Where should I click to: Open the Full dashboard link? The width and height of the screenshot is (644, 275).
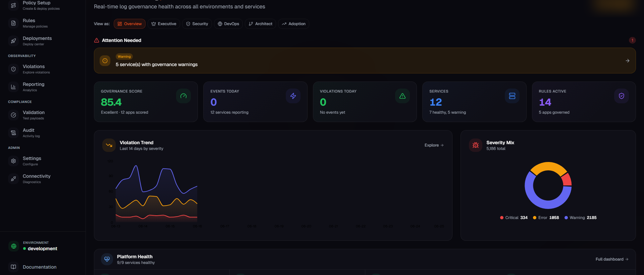pos(612,259)
